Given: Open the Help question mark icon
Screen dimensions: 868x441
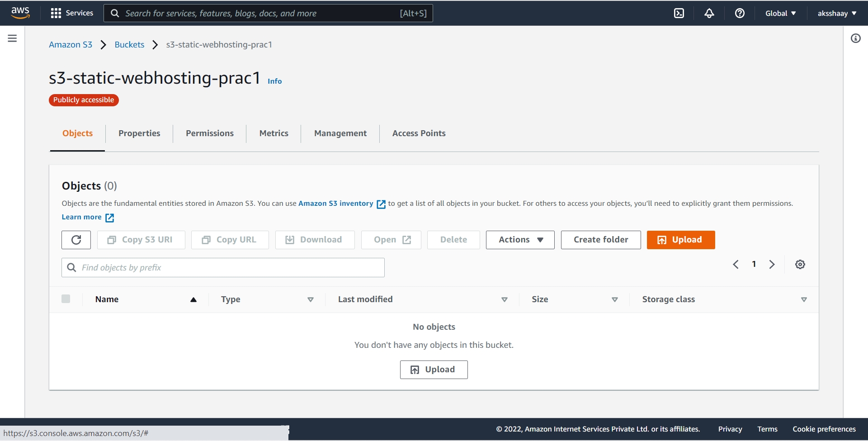Looking at the screenshot, I should tap(740, 13).
